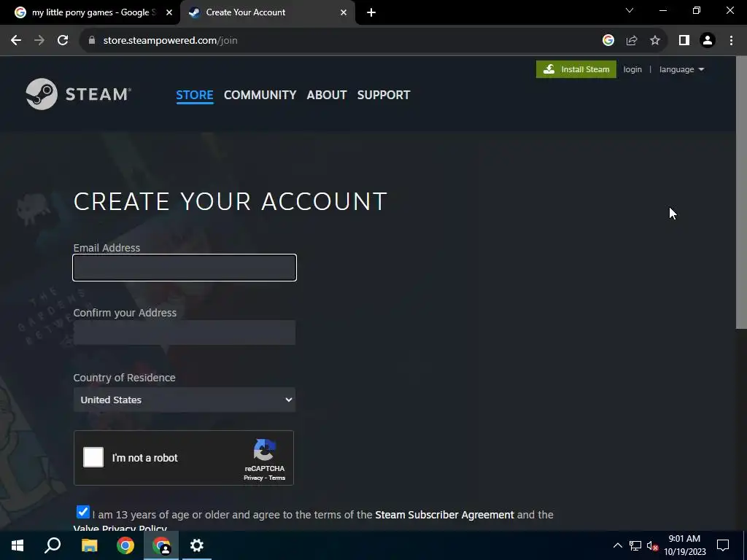This screenshot has width=747, height=560.
Task: Open tab search chevron
Action: 630,10
